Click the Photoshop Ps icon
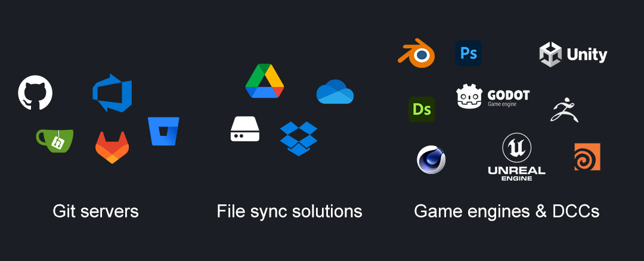Image resolution: width=644 pixels, height=261 pixels. (468, 54)
